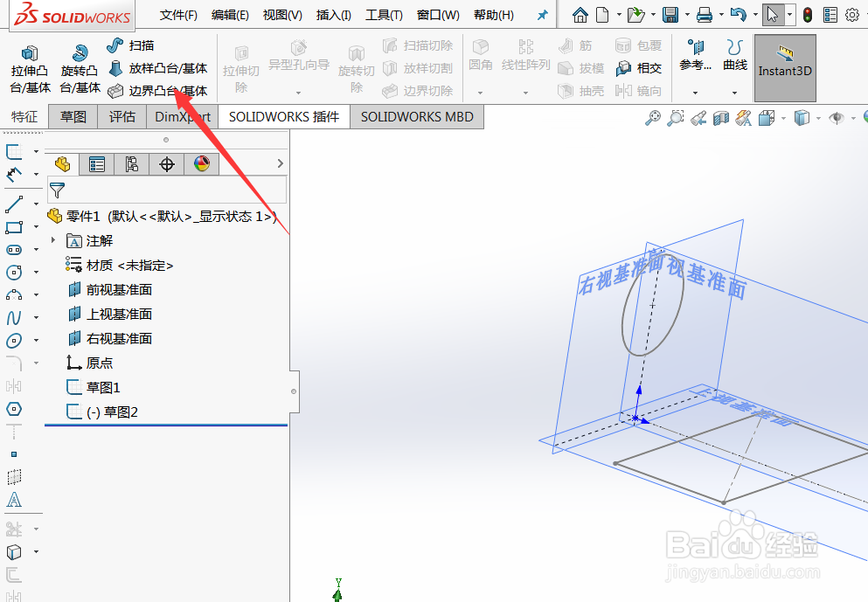The image size is (868, 602).
Task: Select 原点 (Origin) in feature tree
Action: coord(89,363)
